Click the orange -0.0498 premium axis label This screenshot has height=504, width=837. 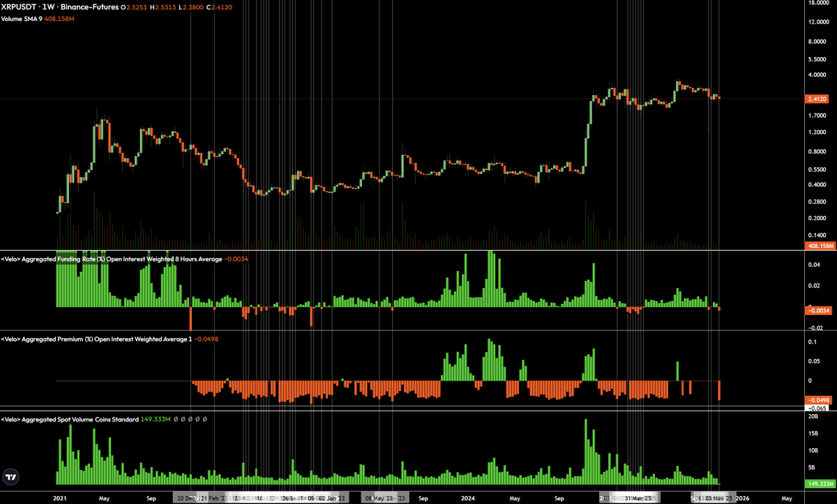click(817, 399)
